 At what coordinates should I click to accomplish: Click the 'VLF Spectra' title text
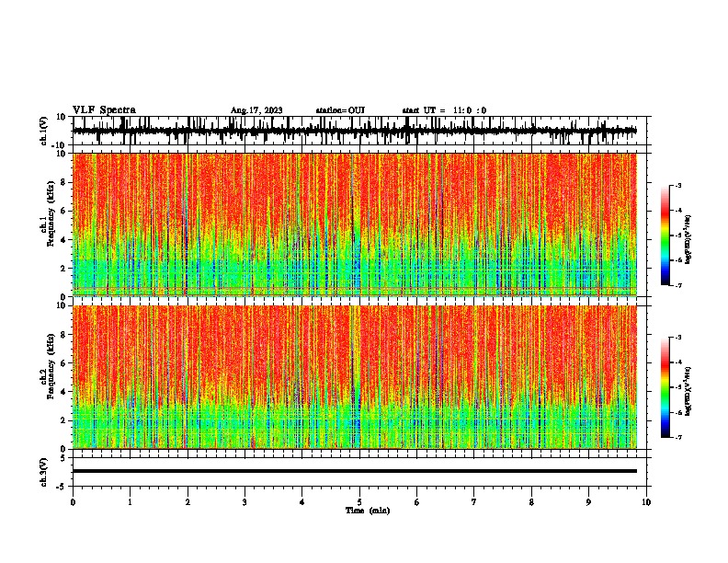point(105,110)
